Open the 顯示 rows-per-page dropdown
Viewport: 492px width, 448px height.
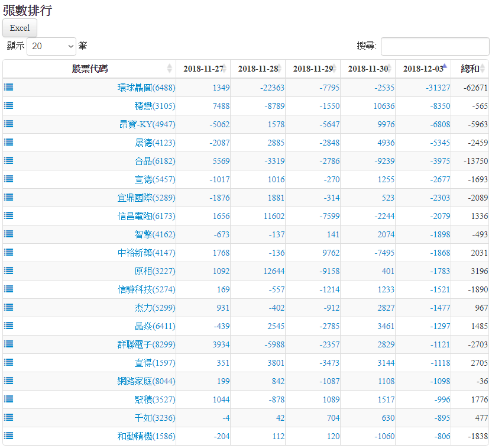pos(51,46)
